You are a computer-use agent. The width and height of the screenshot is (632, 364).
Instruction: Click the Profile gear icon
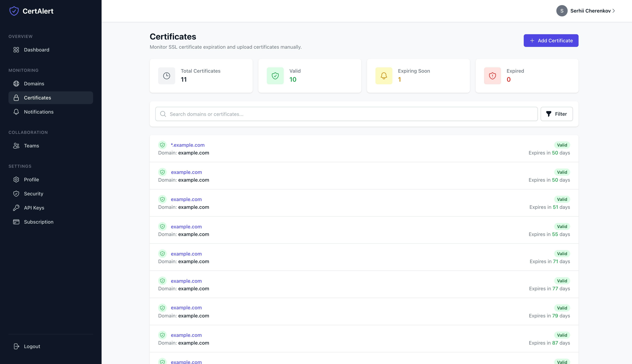point(16,180)
